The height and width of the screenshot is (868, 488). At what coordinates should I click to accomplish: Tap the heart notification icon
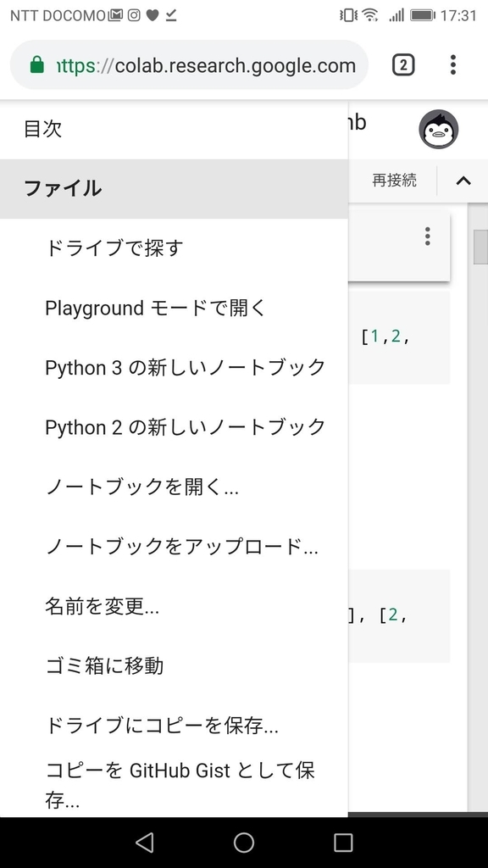tap(152, 15)
